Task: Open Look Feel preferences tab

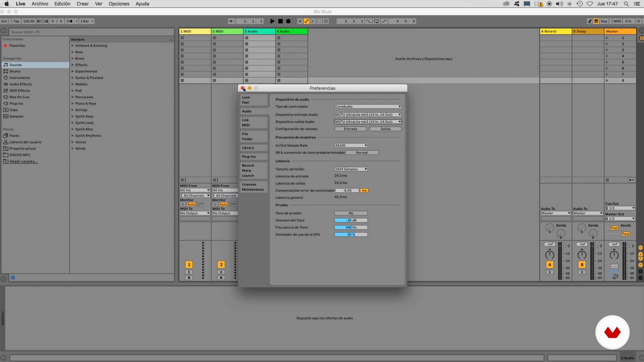Action: 254,100
